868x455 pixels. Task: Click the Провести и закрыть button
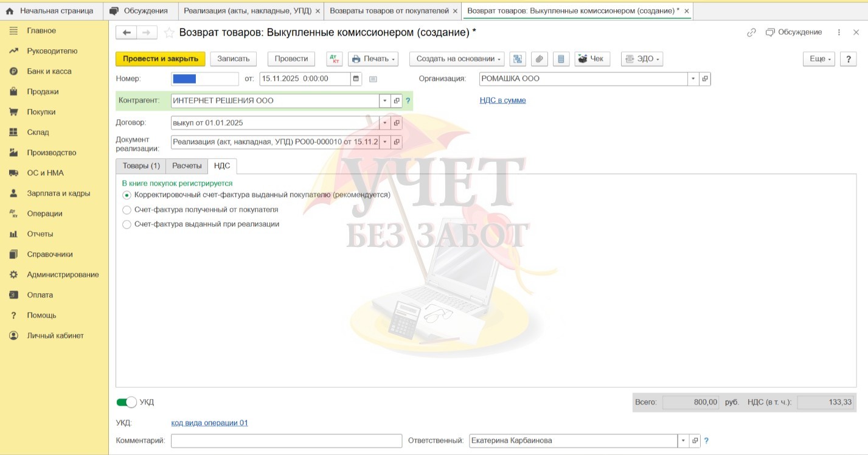(x=161, y=59)
